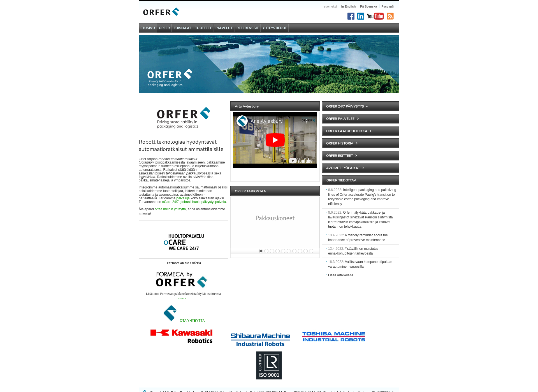
Task: Click the YHTEYSTIEDOT tab
Action: (x=274, y=28)
